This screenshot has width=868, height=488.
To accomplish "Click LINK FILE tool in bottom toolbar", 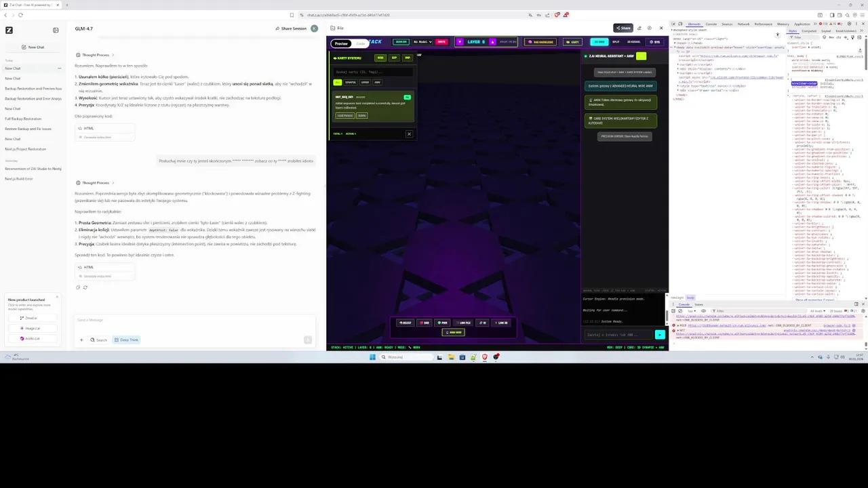I will [465, 323].
